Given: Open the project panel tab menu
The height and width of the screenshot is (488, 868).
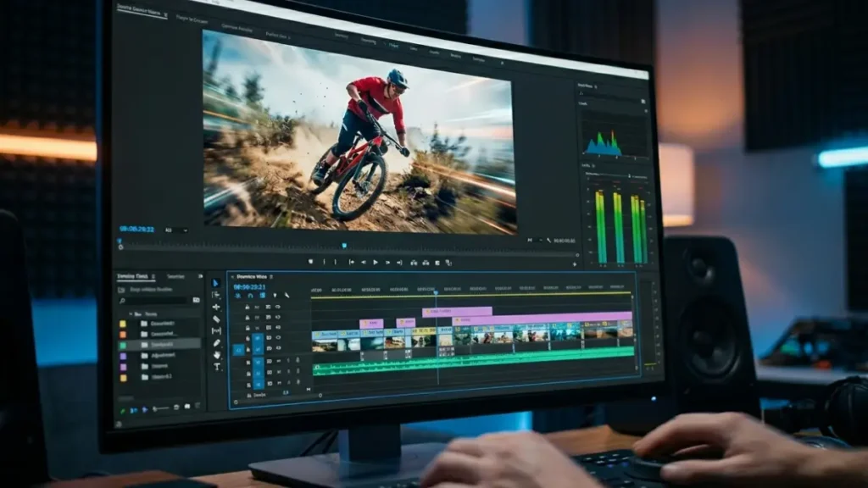Looking at the screenshot, I should pyautogui.click(x=153, y=277).
